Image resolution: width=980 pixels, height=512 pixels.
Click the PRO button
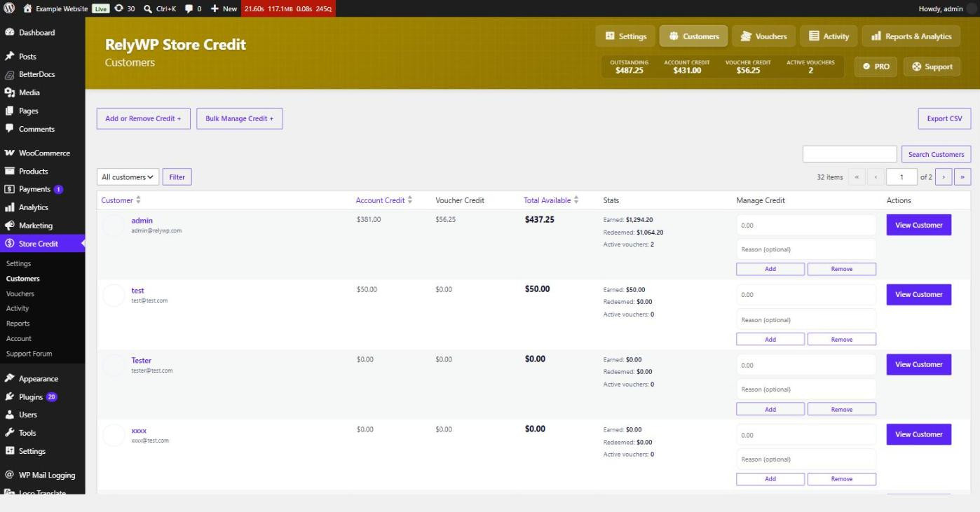coord(876,67)
